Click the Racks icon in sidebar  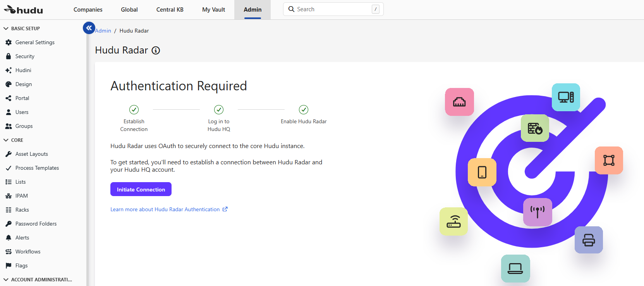pyautogui.click(x=9, y=210)
